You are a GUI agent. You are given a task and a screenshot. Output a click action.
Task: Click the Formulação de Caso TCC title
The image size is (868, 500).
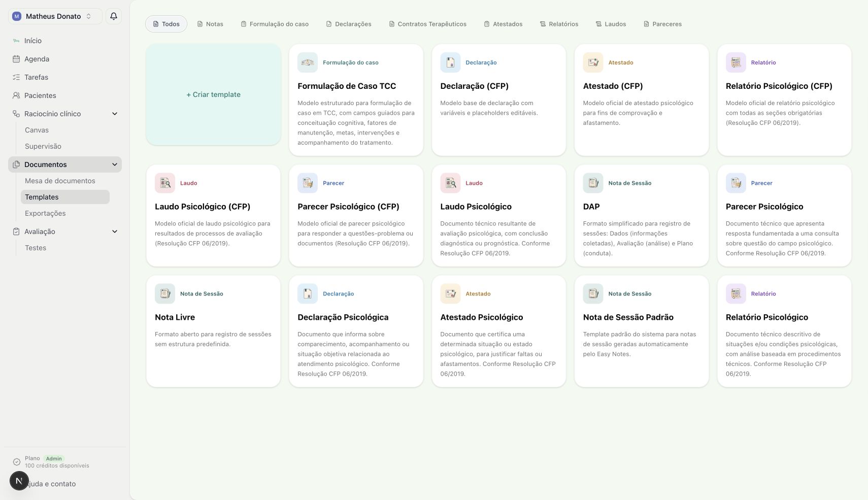(347, 86)
